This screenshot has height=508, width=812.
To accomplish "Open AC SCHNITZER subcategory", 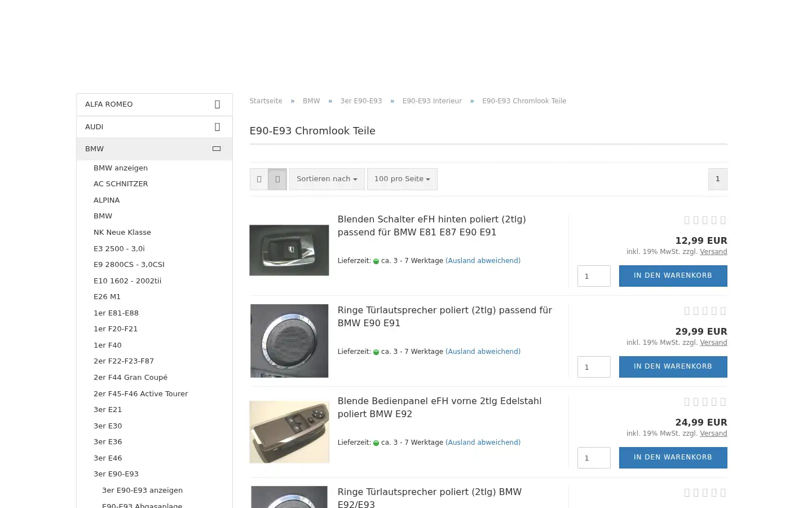I will coord(121,184).
